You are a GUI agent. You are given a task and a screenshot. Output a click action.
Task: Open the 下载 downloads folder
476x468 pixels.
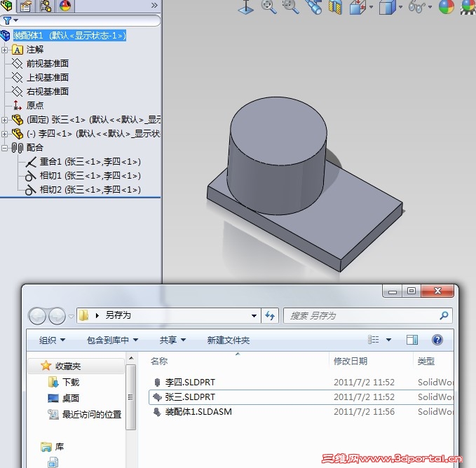pos(70,382)
